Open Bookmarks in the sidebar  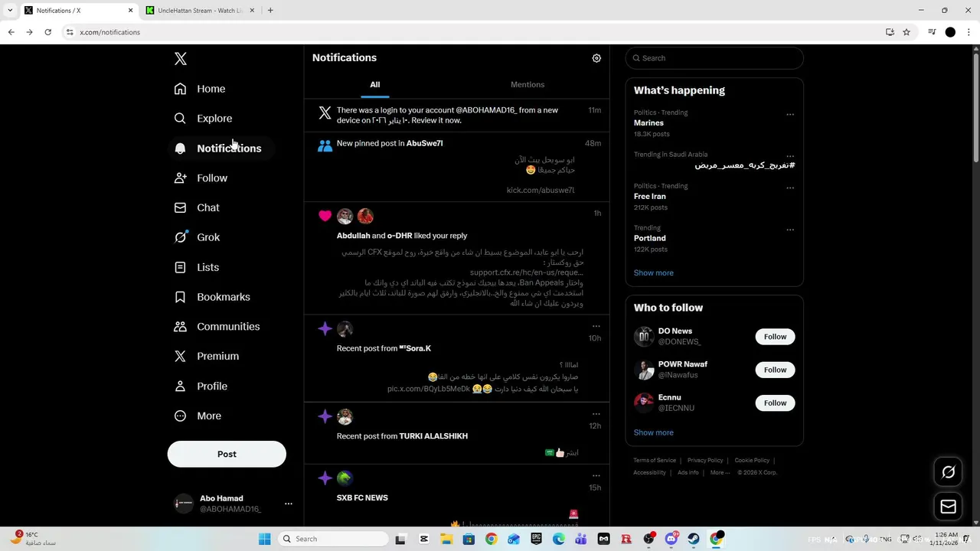212,297
